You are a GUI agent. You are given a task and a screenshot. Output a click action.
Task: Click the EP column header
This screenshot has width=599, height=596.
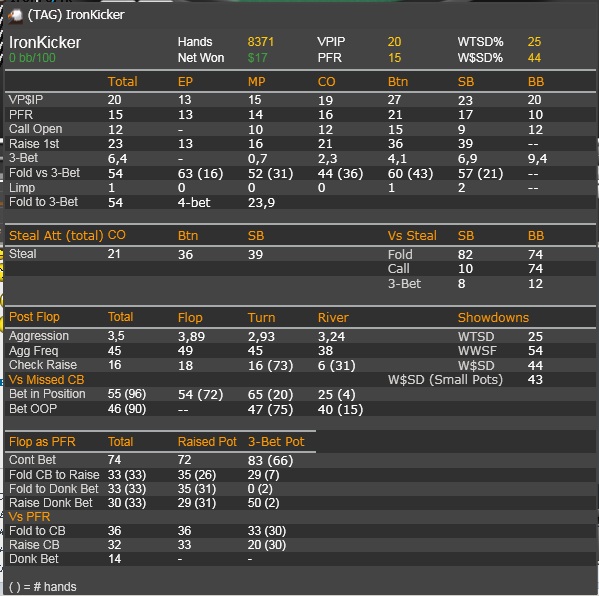[x=185, y=82]
